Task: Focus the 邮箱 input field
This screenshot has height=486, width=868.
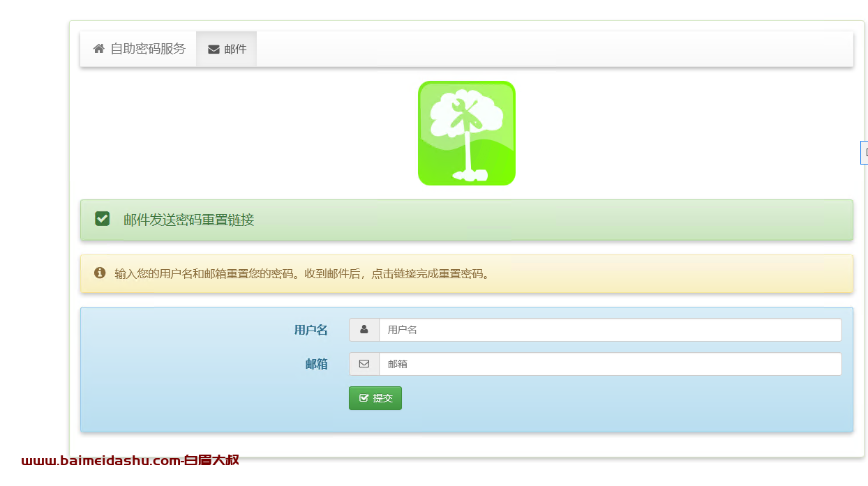Action: point(611,364)
